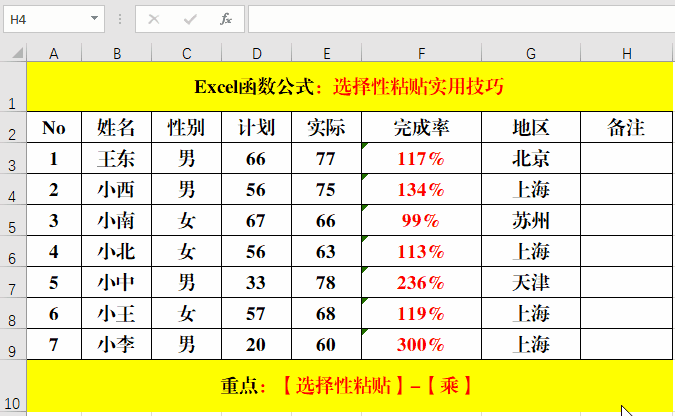Click the '完成率' header cell
The width and height of the screenshot is (675, 416).
(x=421, y=127)
